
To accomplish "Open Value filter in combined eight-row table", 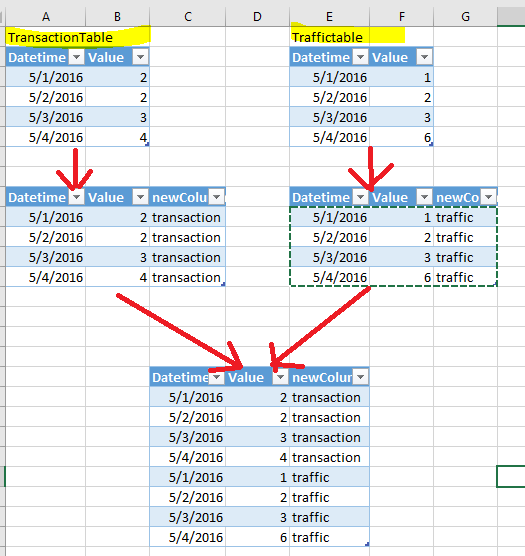I will click(x=280, y=377).
